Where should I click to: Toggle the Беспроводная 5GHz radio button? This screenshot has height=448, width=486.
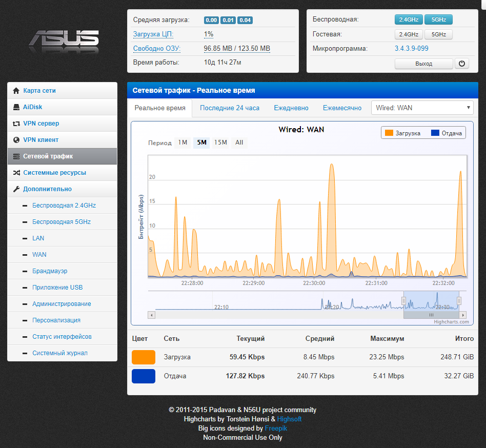coord(438,19)
